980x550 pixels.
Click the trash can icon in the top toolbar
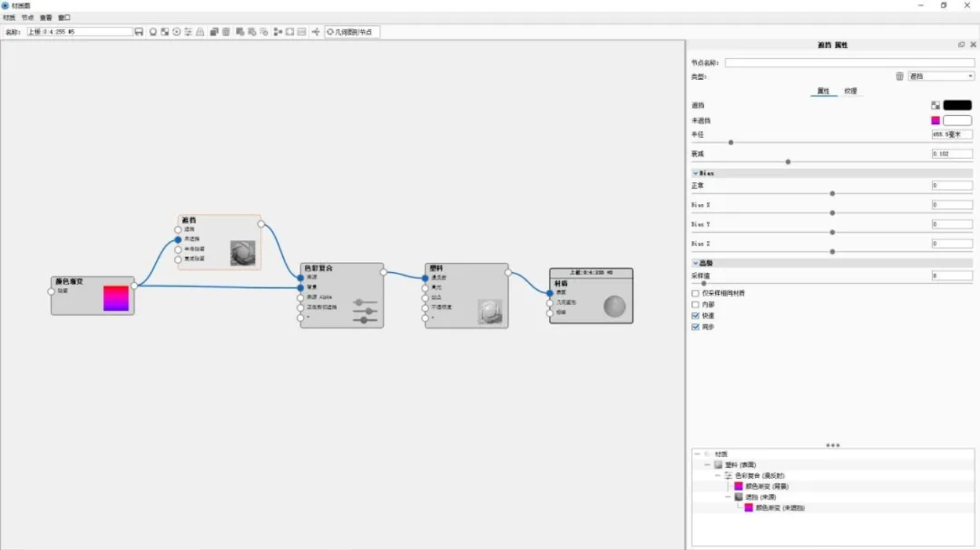pos(226,32)
